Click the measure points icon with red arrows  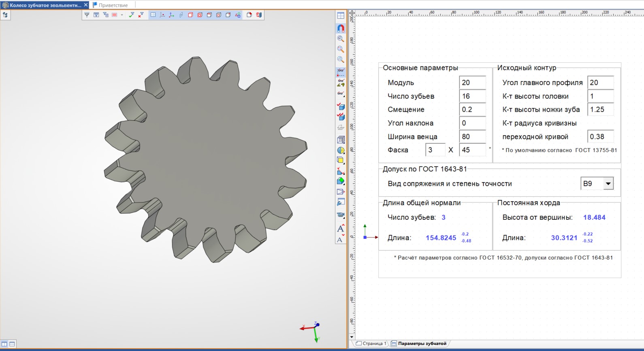coord(341,171)
